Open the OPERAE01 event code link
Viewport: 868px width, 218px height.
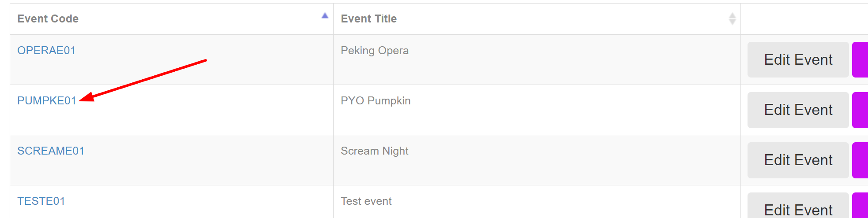(x=46, y=51)
